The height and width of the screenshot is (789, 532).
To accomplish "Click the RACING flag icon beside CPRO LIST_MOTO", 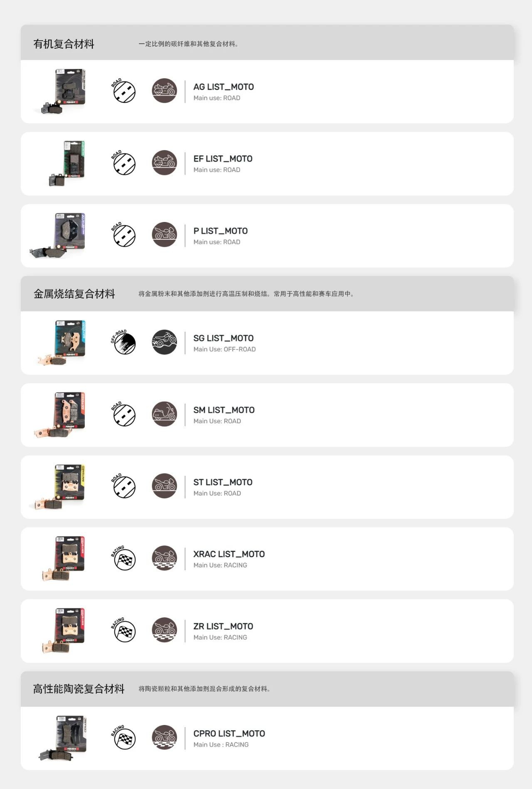I will click(124, 738).
